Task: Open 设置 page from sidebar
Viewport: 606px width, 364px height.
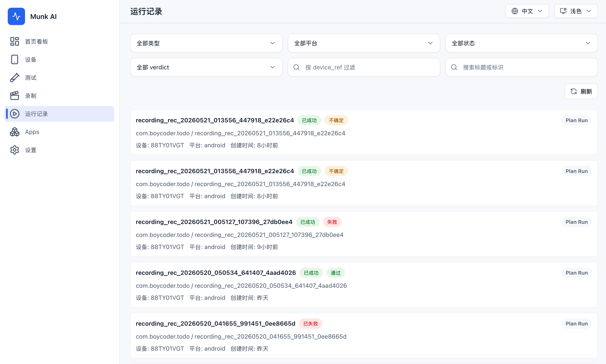Action: coord(59,150)
